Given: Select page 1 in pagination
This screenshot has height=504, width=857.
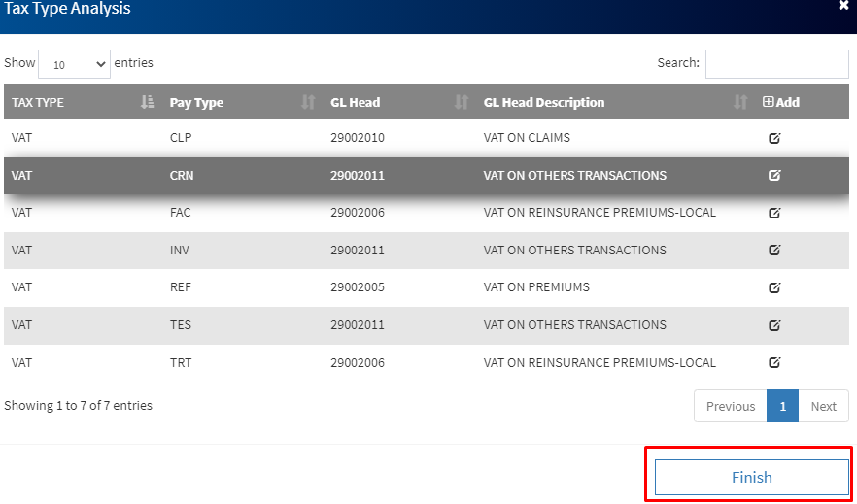Looking at the screenshot, I should pyautogui.click(x=782, y=406).
